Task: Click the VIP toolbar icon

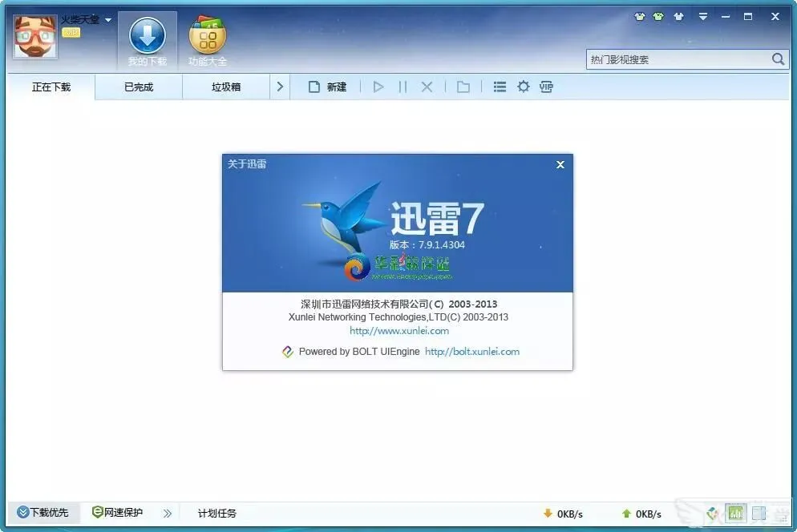Action: coord(546,87)
